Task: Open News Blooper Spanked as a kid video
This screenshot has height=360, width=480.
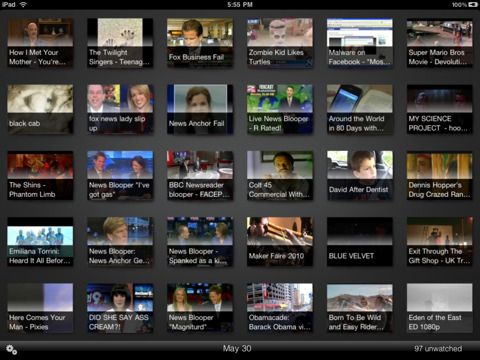Action: tap(200, 242)
